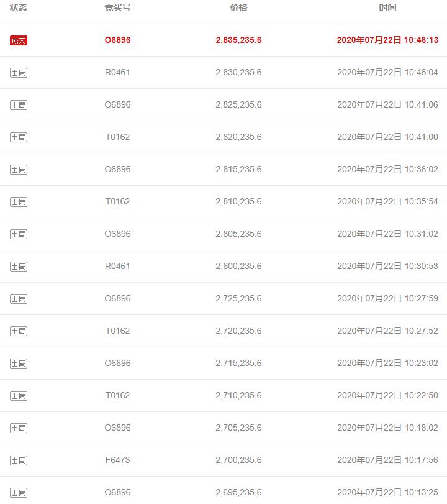Click the price 2,710,235.6
Screen dimensions: 447x504
coord(238,396)
